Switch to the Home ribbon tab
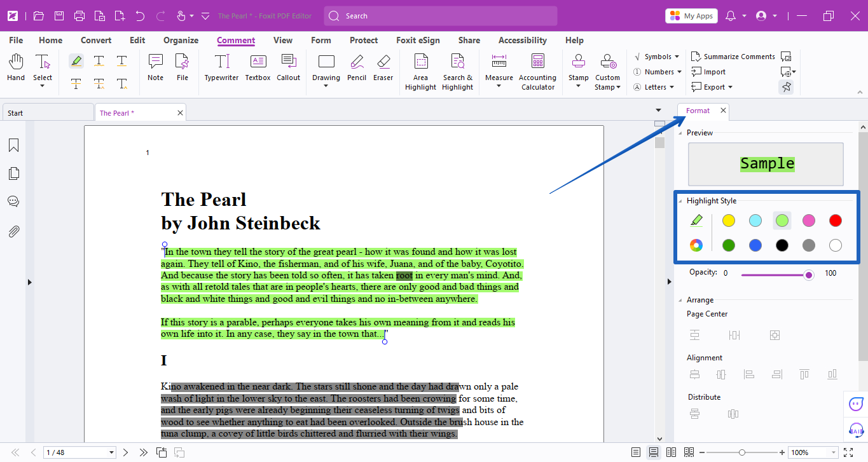Viewport: 868px width, 462px height. point(51,40)
